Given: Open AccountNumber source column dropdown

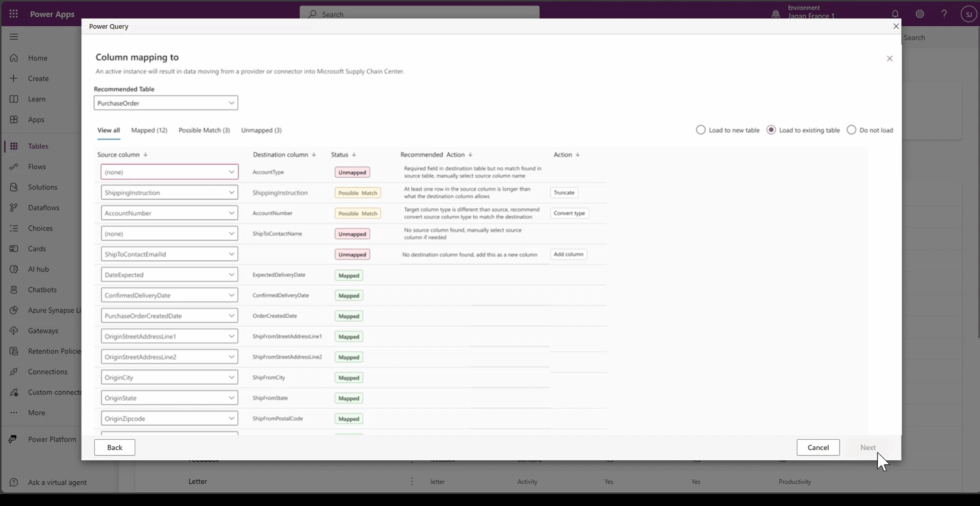Looking at the screenshot, I should click(x=169, y=213).
